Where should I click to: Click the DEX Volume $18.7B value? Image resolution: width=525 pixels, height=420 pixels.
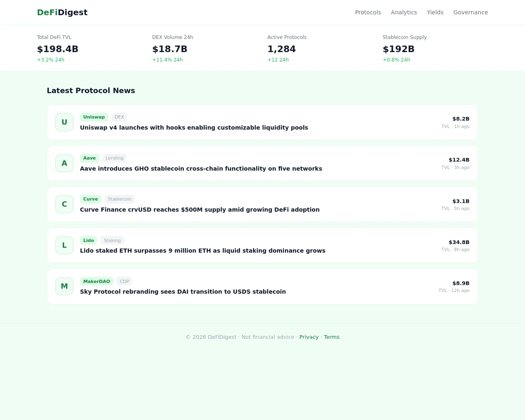coord(170,49)
